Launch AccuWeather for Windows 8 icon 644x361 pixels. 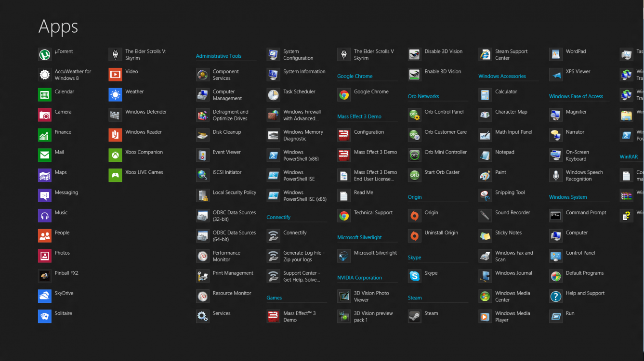[x=45, y=75]
